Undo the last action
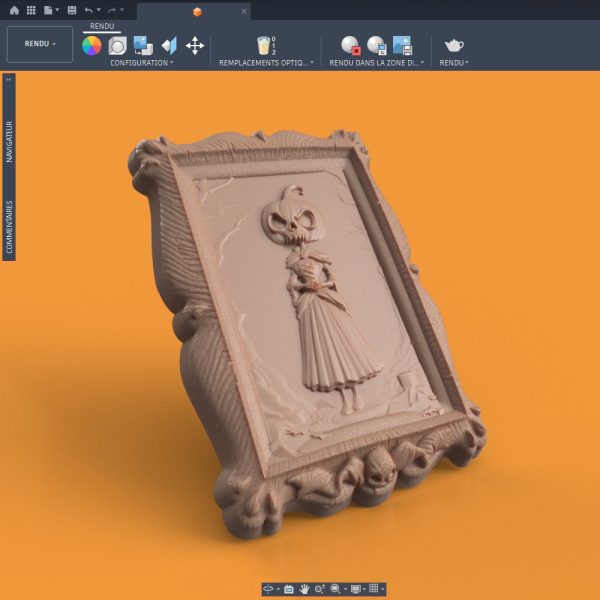This screenshot has height=600, width=600. pyautogui.click(x=88, y=10)
